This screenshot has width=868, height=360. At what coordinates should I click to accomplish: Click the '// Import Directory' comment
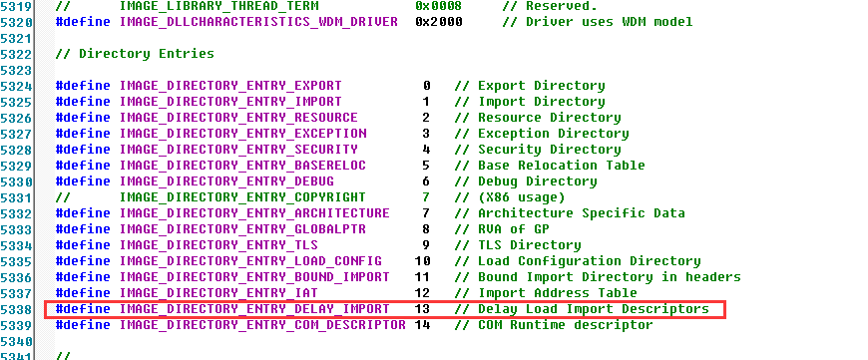coord(529,102)
